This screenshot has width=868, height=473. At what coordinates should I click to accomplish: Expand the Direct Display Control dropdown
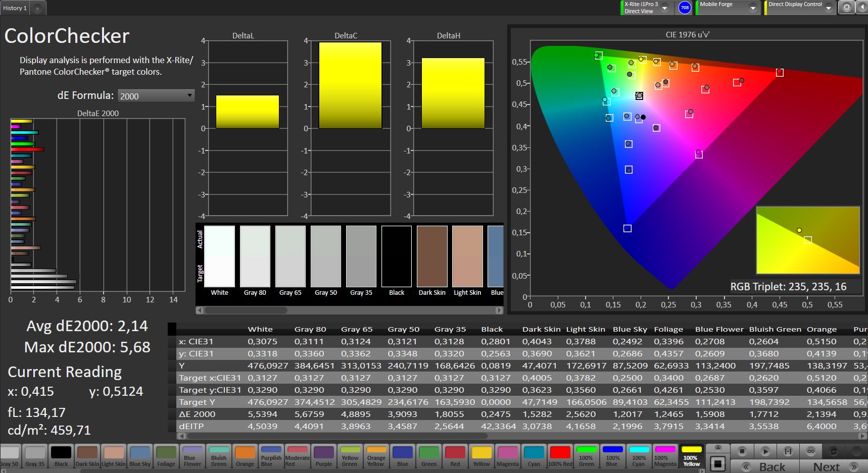click(x=829, y=8)
